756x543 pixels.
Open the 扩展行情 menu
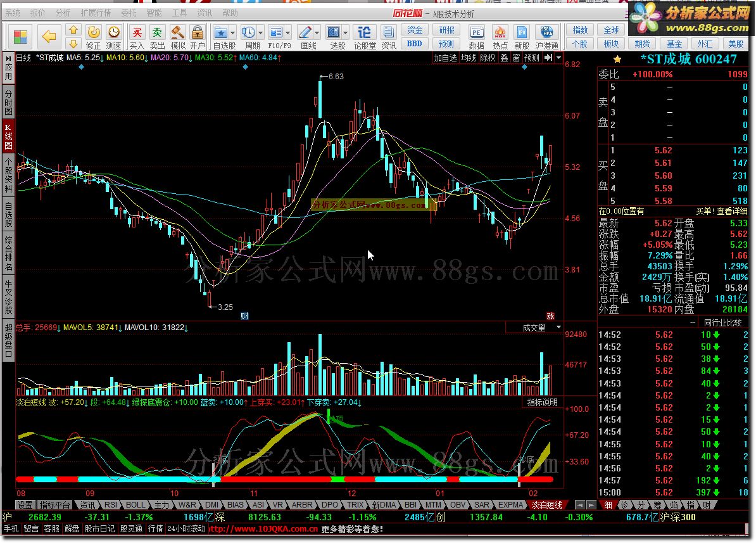[96, 13]
